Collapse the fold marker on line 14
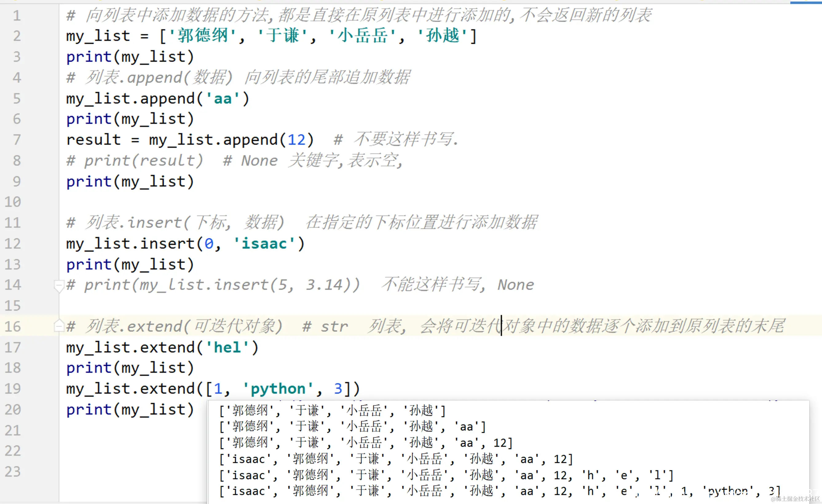The width and height of the screenshot is (822, 504). pyautogui.click(x=59, y=285)
